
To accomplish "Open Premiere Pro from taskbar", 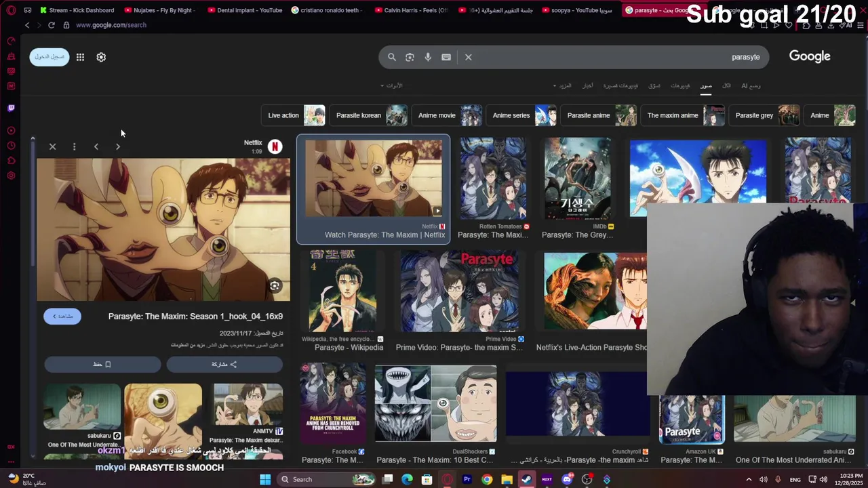I will (467, 479).
